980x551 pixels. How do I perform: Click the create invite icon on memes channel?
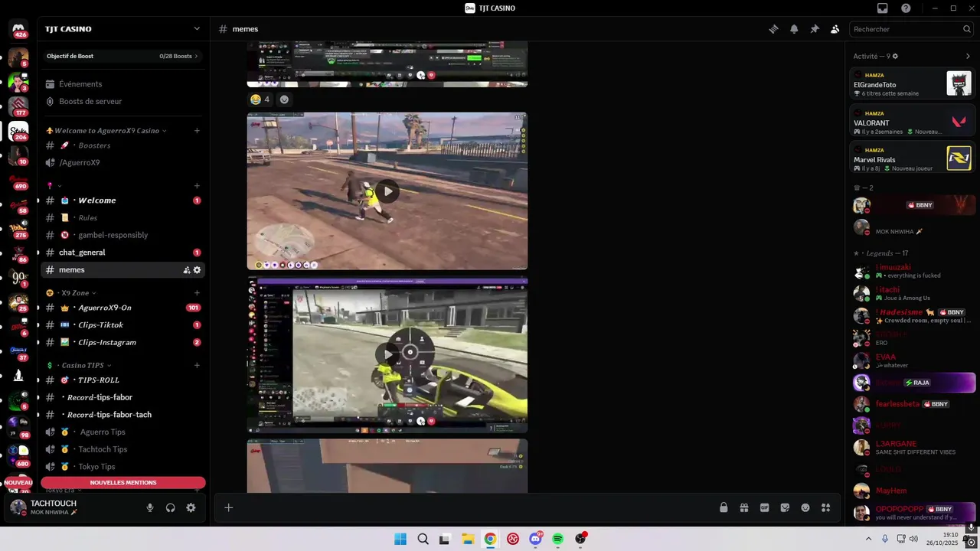pyautogui.click(x=187, y=270)
